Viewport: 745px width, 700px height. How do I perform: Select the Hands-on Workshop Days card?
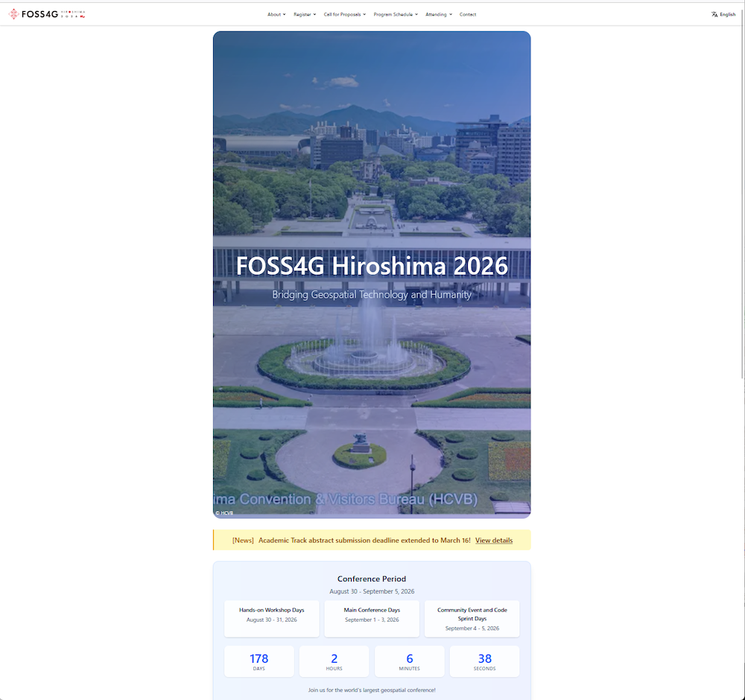(271, 618)
